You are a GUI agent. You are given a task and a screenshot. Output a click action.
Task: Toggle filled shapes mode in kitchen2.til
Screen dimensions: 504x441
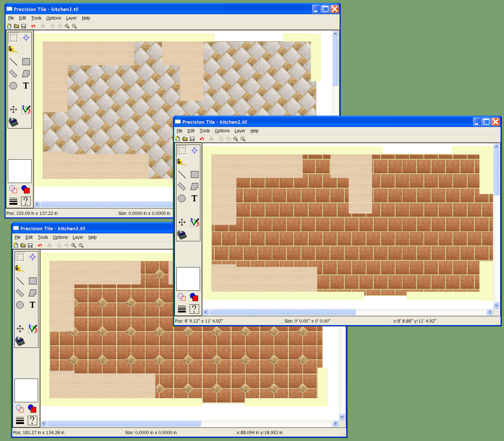[194, 297]
